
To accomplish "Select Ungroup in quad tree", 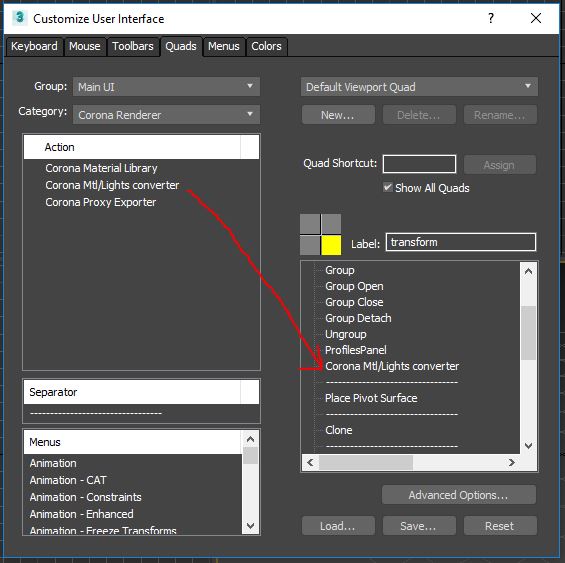I will click(x=346, y=334).
